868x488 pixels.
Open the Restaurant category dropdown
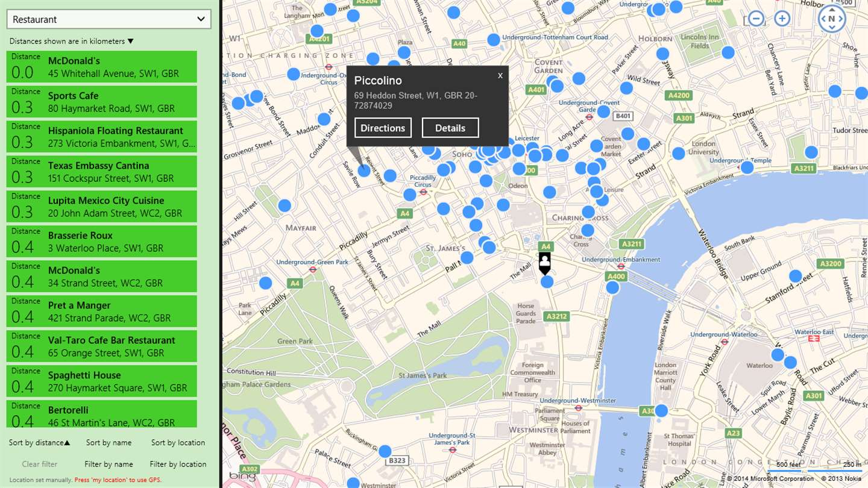click(109, 19)
